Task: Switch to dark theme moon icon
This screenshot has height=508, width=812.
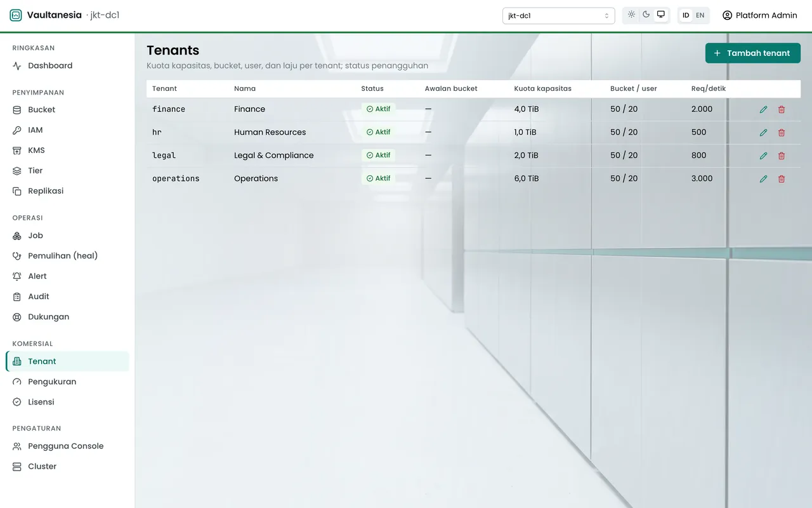Action: coord(646,15)
